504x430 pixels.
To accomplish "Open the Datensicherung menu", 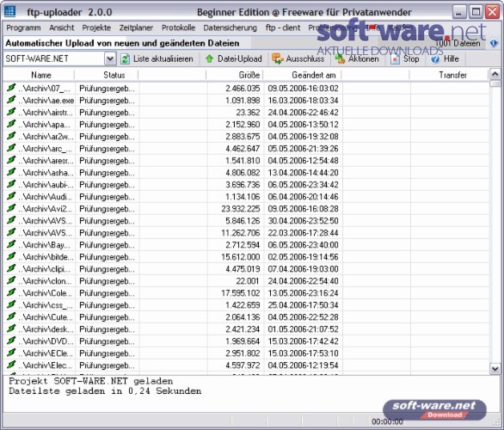I will (x=230, y=28).
